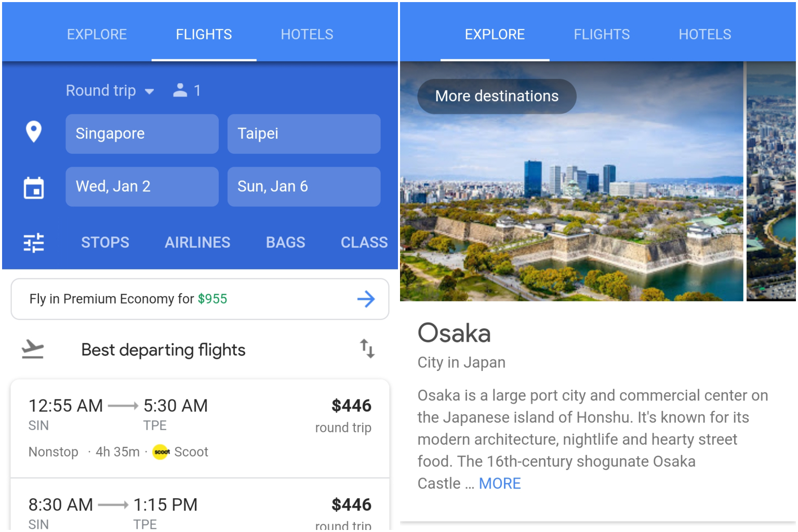Click the location pin icon

(34, 132)
